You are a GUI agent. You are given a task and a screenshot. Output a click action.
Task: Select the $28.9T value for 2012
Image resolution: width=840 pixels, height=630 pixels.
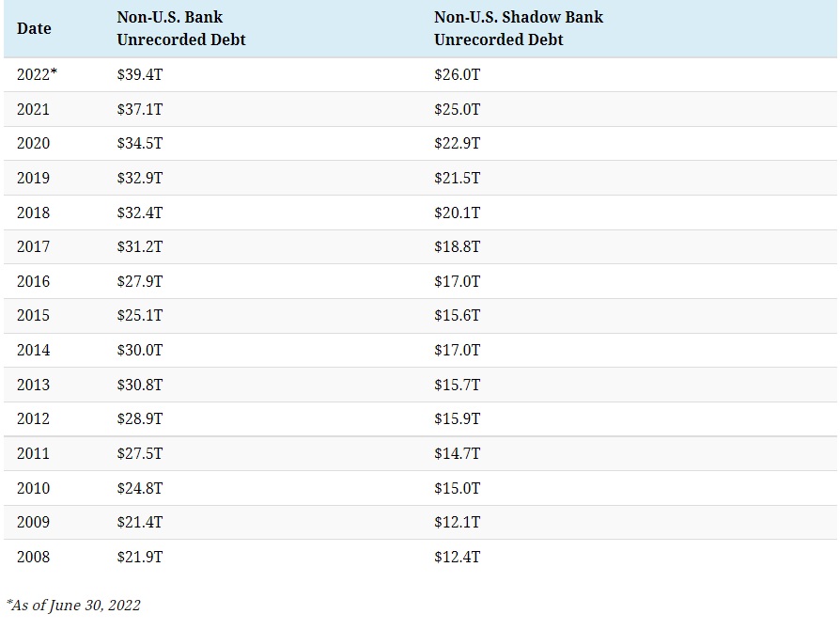(x=139, y=418)
